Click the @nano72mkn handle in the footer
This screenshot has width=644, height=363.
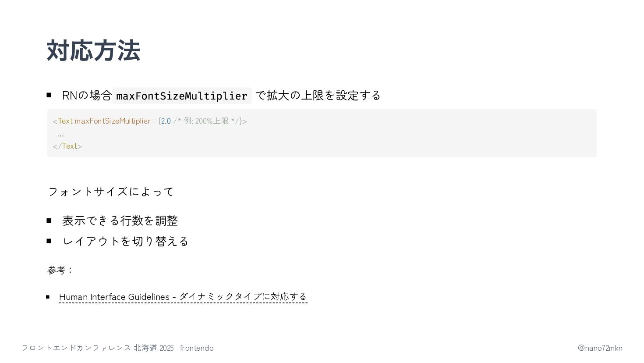coord(600,348)
